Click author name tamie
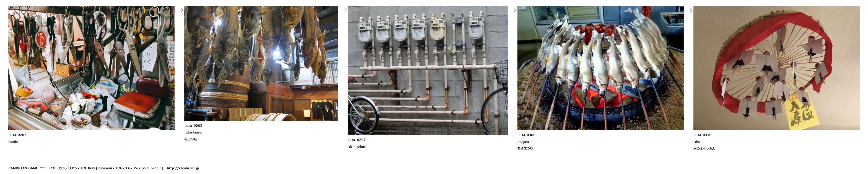This screenshot has height=174, width=868. click(x=13, y=142)
